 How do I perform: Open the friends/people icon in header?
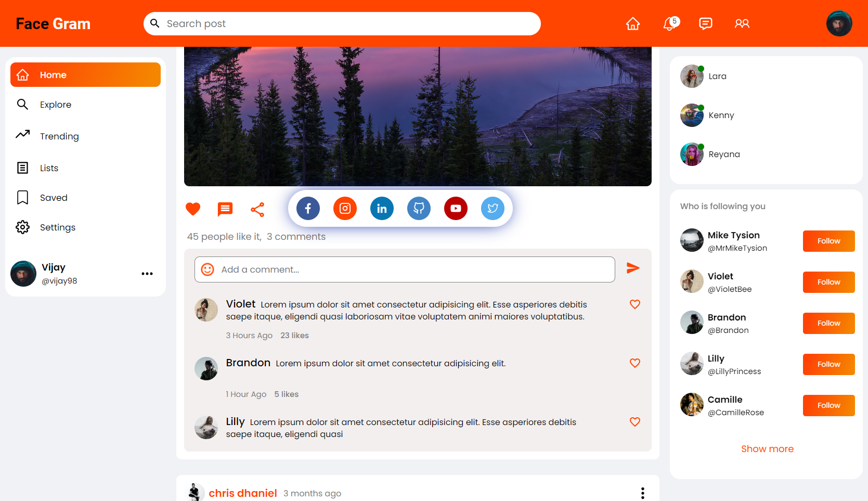(742, 23)
